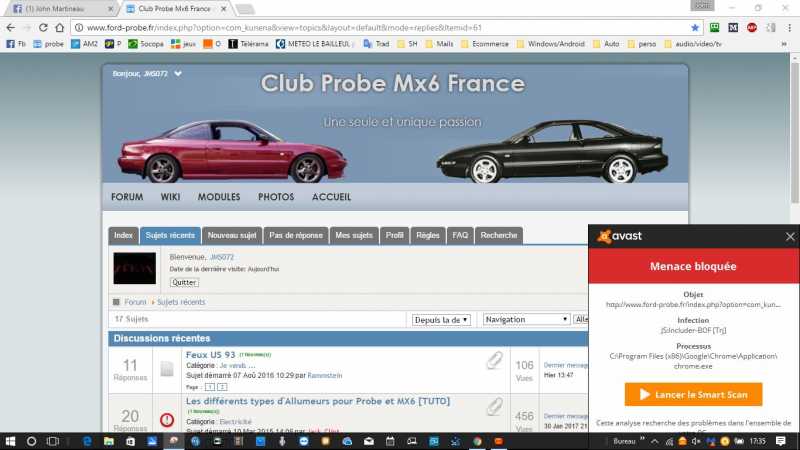Open the Navigation dropdown
Image resolution: width=800 pixels, height=450 pixels.
tap(527, 319)
